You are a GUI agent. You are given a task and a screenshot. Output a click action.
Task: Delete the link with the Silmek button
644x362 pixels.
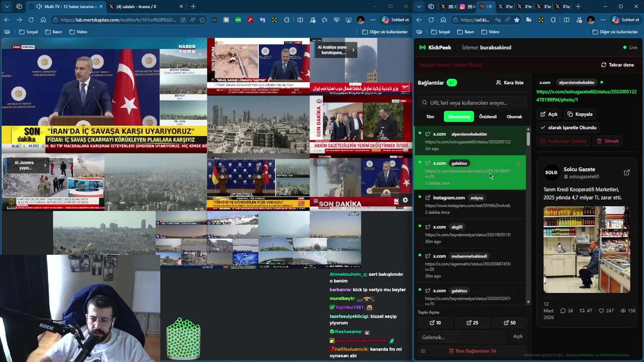click(x=608, y=141)
